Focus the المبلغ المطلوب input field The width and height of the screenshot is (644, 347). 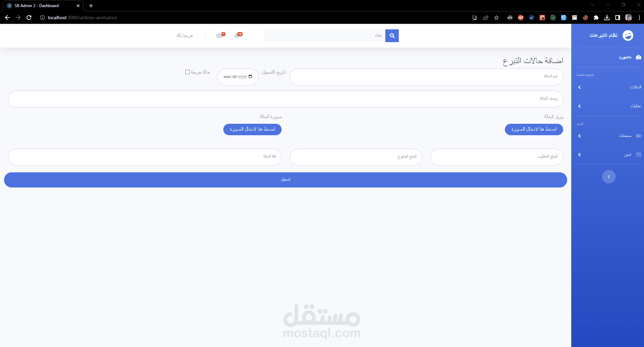(497, 157)
